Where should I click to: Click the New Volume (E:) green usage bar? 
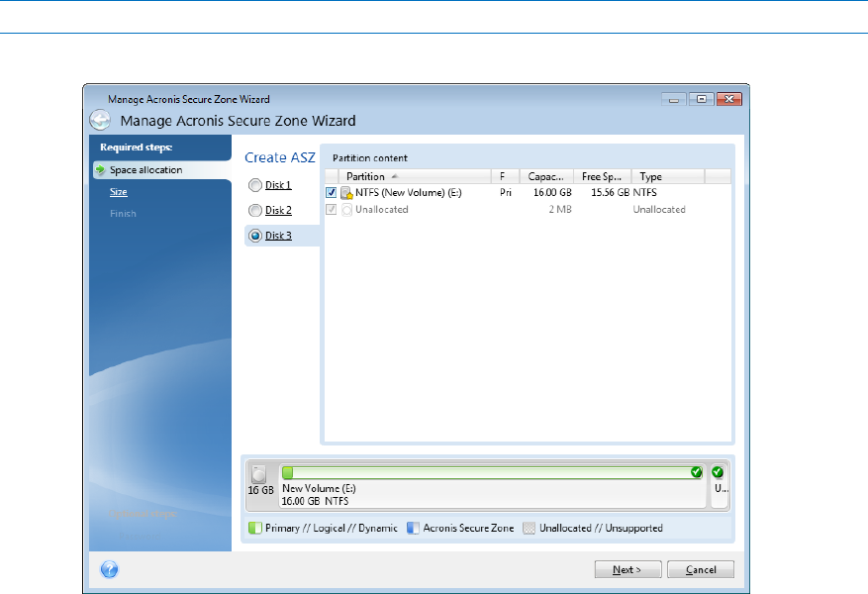pyautogui.click(x=492, y=472)
